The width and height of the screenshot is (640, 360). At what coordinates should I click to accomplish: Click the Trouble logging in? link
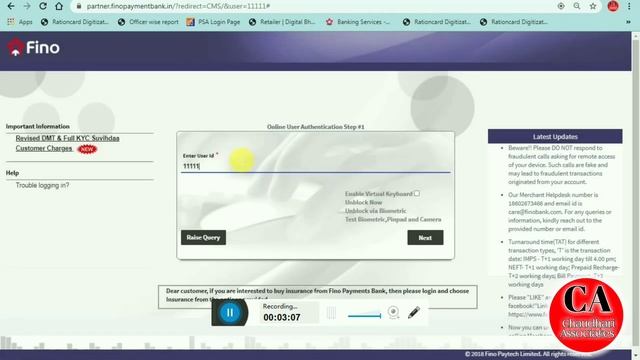click(x=42, y=185)
